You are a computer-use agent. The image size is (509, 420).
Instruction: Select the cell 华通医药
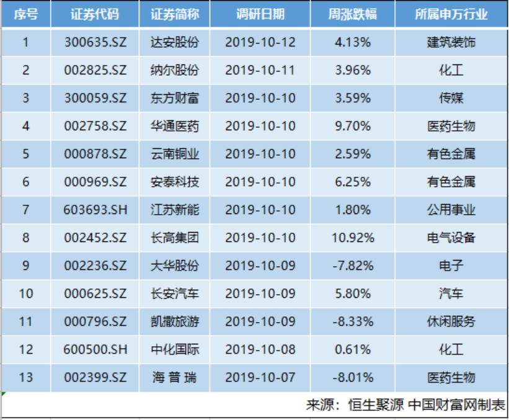click(175, 126)
